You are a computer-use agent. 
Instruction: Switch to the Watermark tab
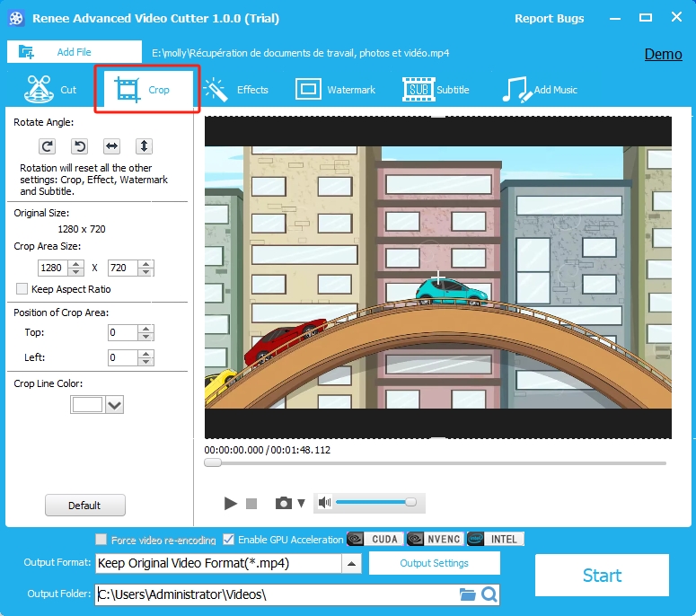pyautogui.click(x=335, y=90)
